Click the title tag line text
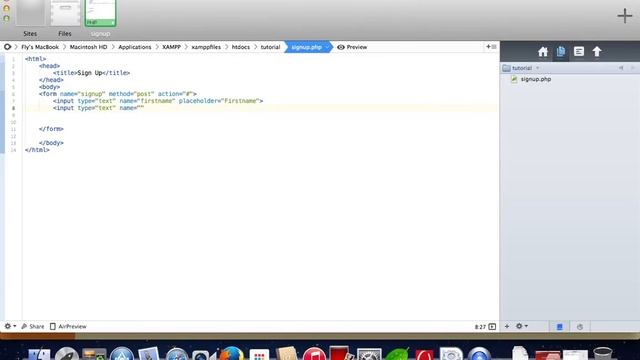This screenshot has width=640, height=360. (x=91, y=73)
